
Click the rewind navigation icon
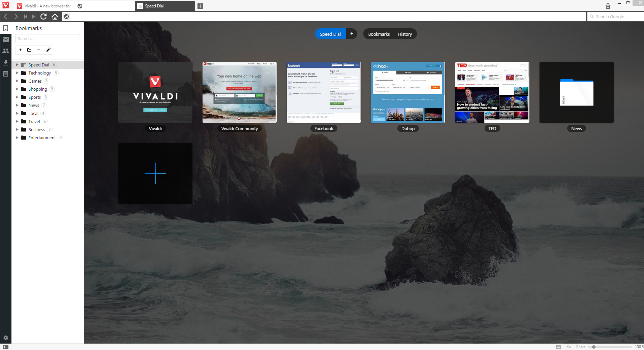tap(26, 17)
